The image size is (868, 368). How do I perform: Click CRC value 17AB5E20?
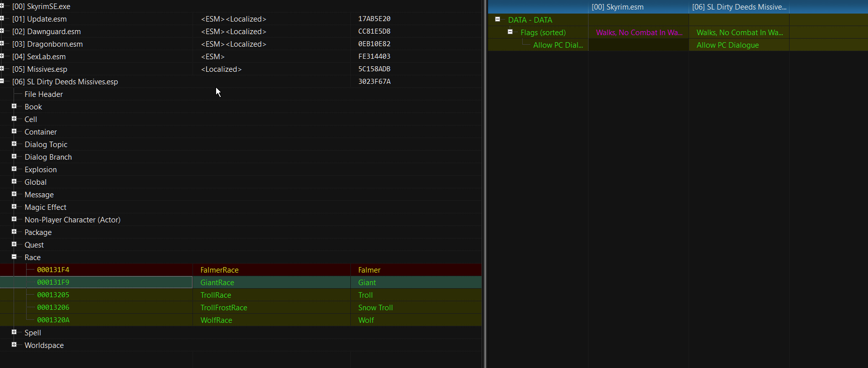coord(374,19)
